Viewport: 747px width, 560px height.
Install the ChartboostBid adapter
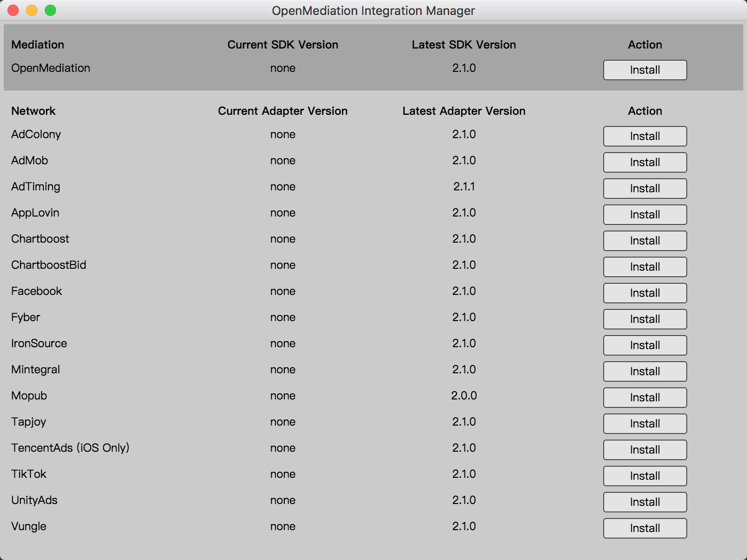(645, 267)
